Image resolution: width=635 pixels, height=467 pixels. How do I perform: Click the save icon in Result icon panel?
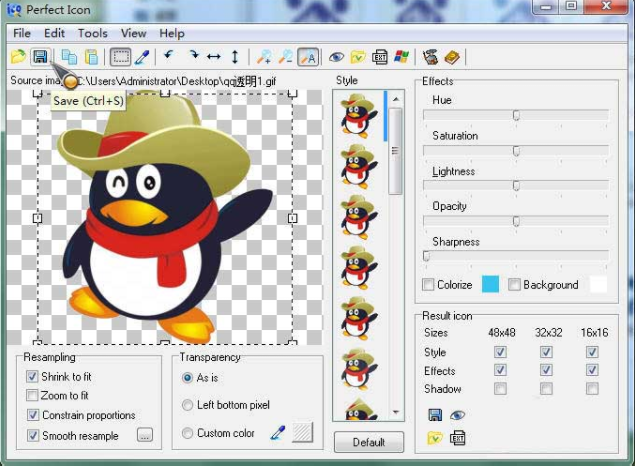pyautogui.click(x=435, y=415)
